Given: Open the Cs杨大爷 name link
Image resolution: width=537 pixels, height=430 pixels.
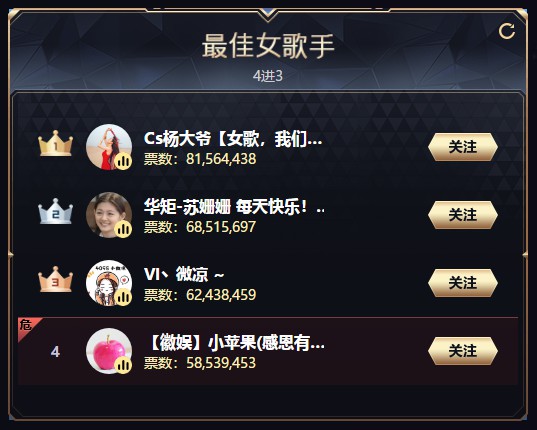Looking at the screenshot, I should click(x=233, y=139).
